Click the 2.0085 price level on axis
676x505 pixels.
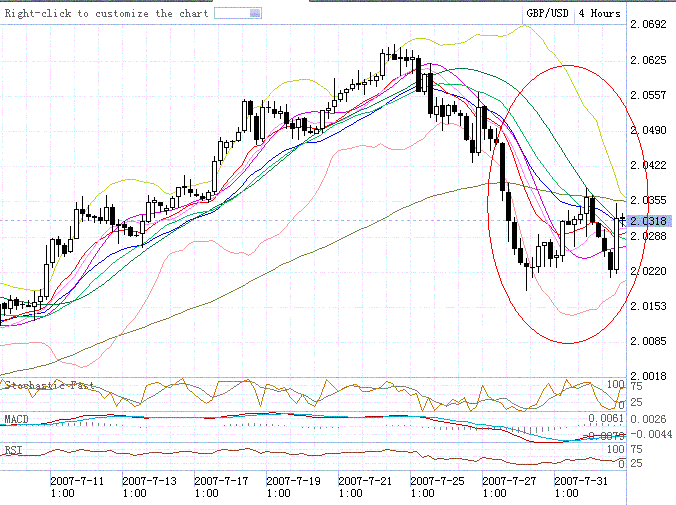pyautogui.click(x=650, y=341)
